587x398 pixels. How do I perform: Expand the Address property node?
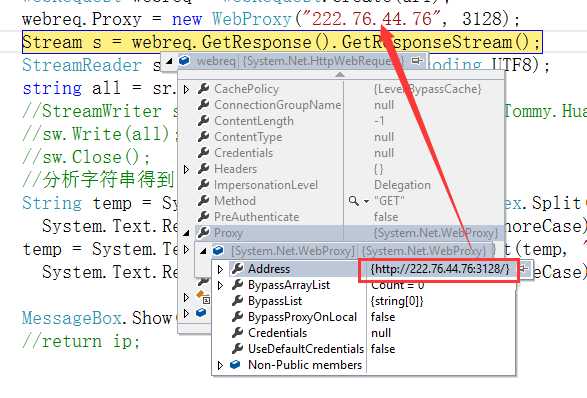220,269
